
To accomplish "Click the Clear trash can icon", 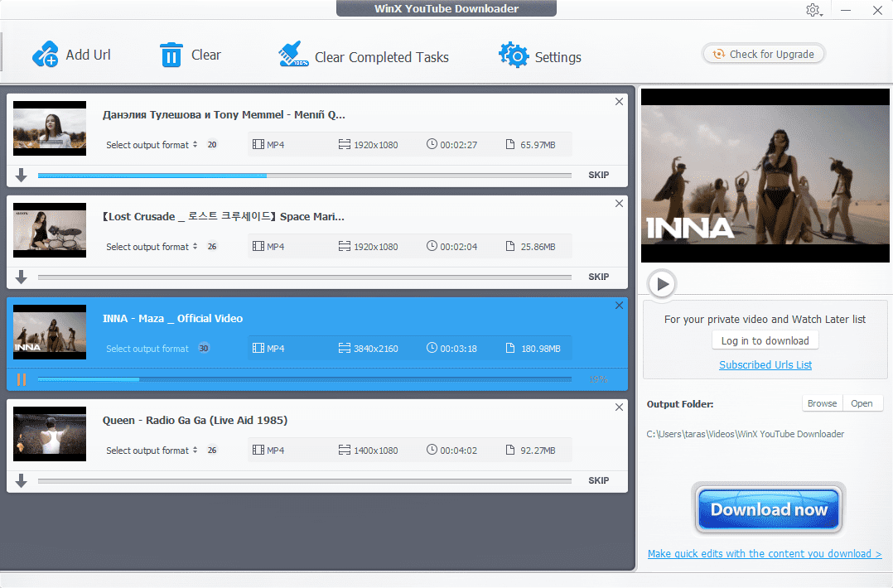I will point(171,55).
